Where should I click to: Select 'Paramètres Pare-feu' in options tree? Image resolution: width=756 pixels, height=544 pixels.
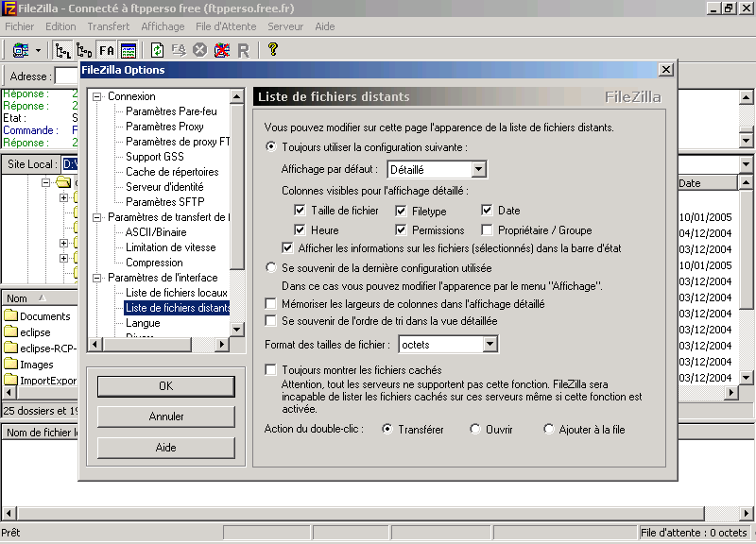coord(171,111)
